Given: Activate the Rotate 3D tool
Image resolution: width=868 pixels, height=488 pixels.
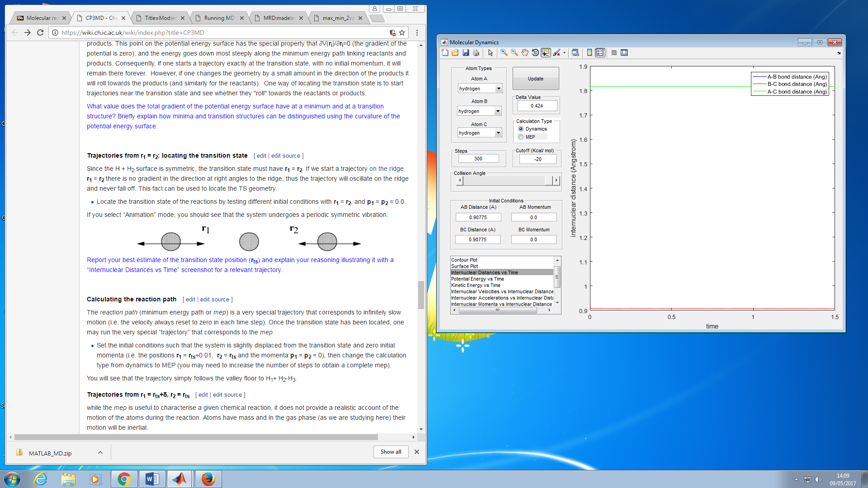Looking at the screenshot, I should 535,53.
